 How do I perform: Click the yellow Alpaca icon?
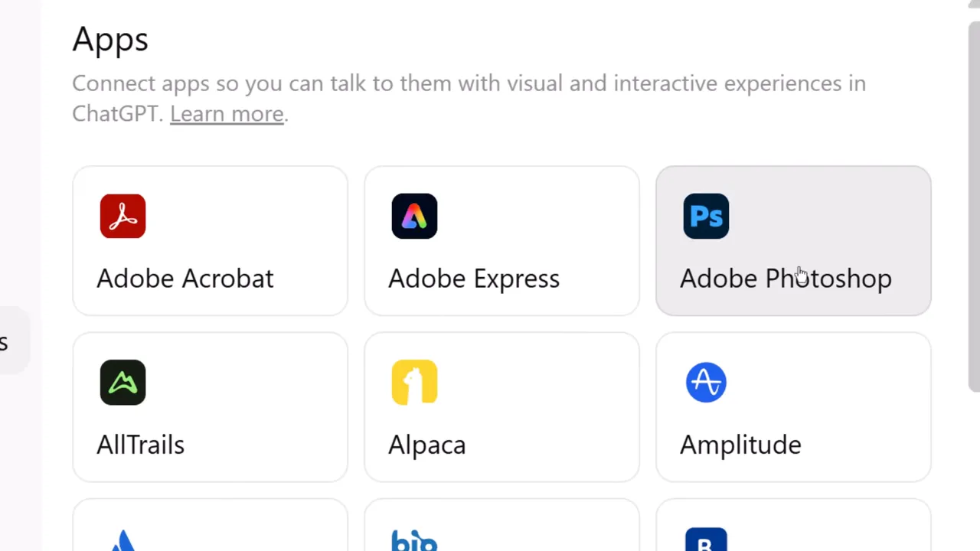(x=414, y=382)
